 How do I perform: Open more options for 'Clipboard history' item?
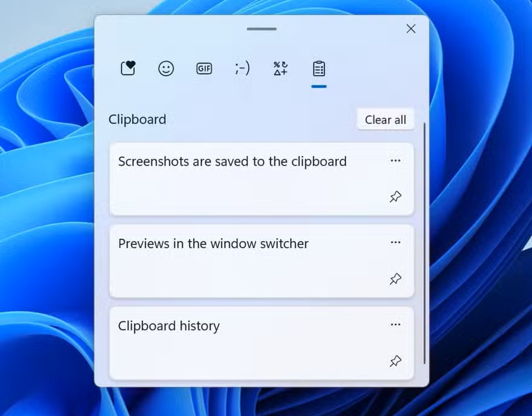396,325
